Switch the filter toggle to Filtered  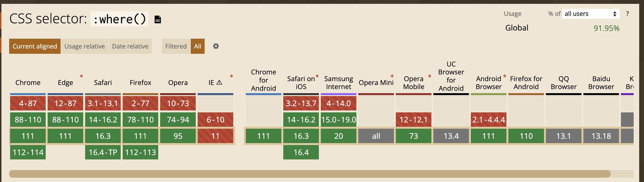176,46
